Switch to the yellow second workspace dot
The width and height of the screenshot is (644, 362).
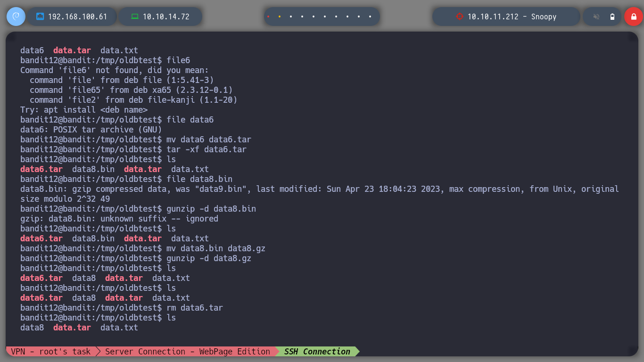[x=280, y=16]
